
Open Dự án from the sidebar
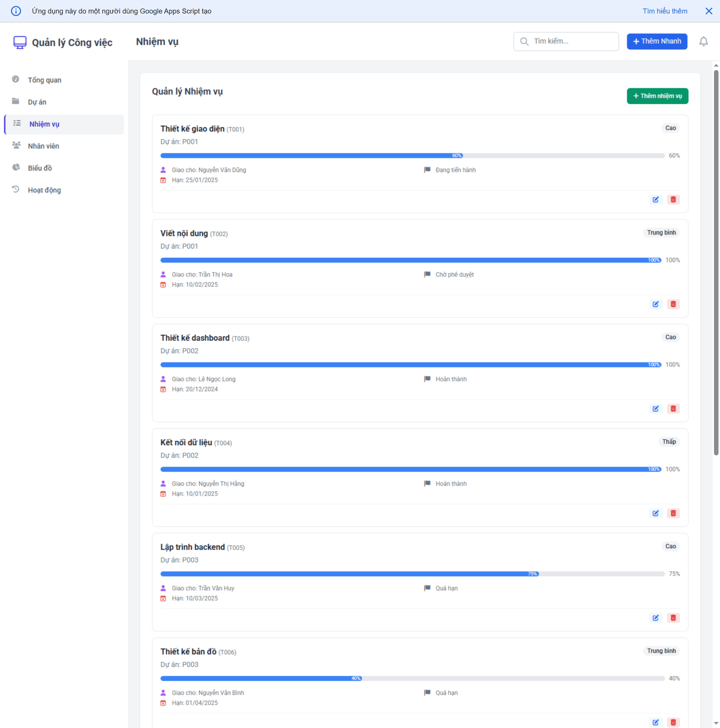click(x=37, y=102)
